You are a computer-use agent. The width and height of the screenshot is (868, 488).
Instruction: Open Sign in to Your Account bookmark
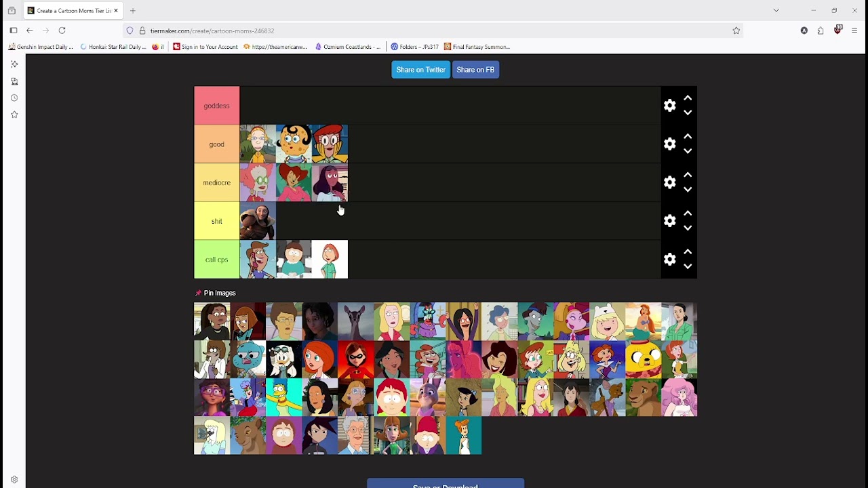tap(205, 47)
